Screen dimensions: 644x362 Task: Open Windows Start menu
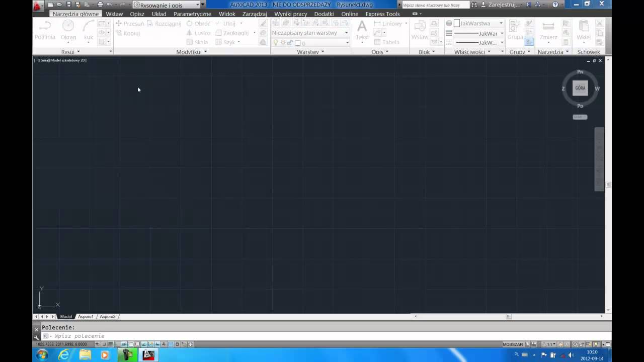[42, 355]
